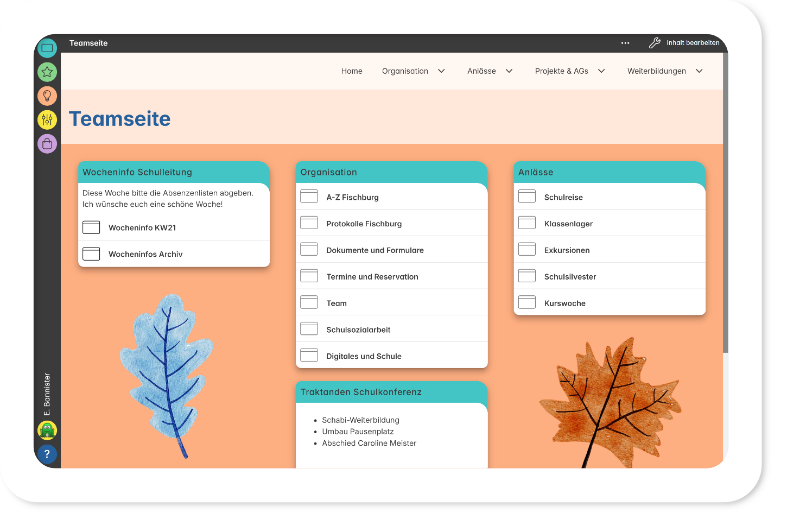Open Protokolle Fischburg entry
This screenshot has width=787, height=532.
[364, 224]
